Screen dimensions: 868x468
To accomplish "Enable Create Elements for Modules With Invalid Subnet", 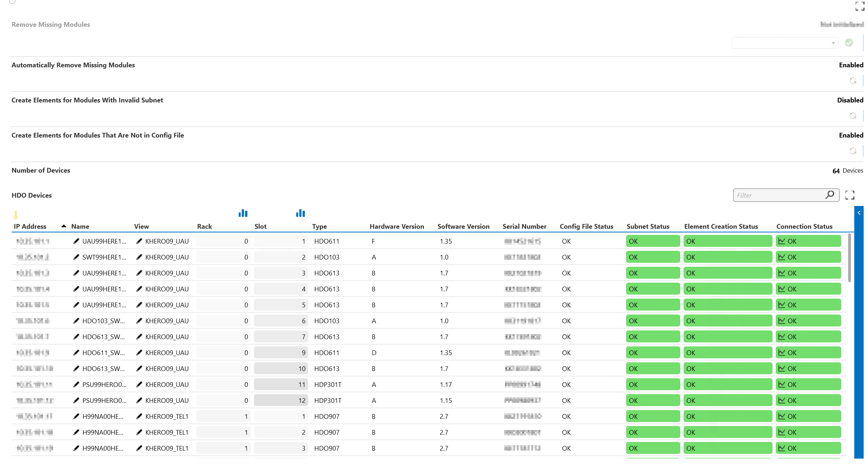I will [x=850, y=100].
